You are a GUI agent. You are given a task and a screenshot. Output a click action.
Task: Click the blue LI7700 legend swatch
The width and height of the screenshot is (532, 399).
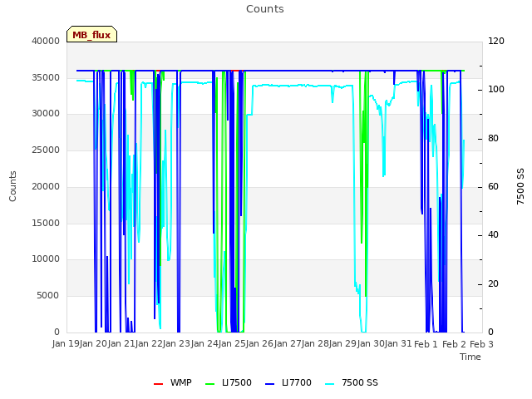[269, 384]
